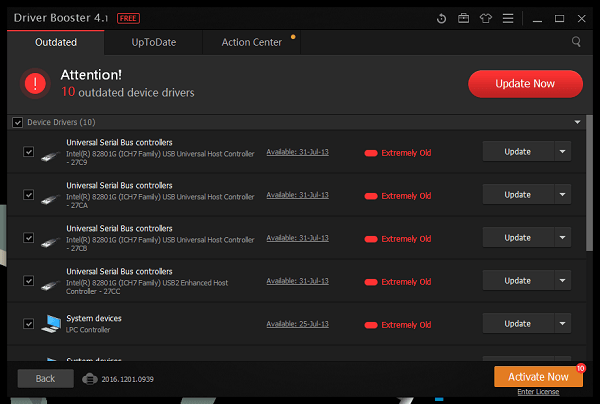
Task: Open Update dropdown arrow for controller 27CC
Action: [562, 280]
